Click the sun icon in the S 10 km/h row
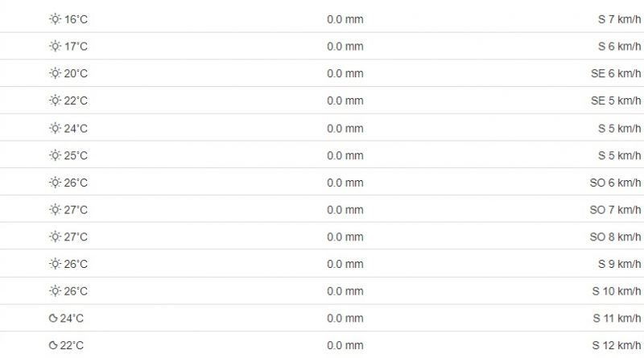The height and width of the screenshot is (358, 644). 55,291
